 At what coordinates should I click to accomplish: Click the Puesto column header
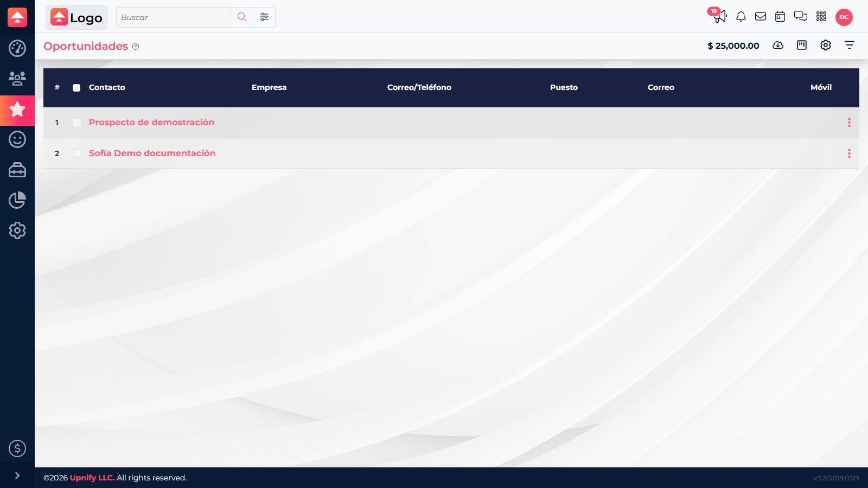point(564,87)
